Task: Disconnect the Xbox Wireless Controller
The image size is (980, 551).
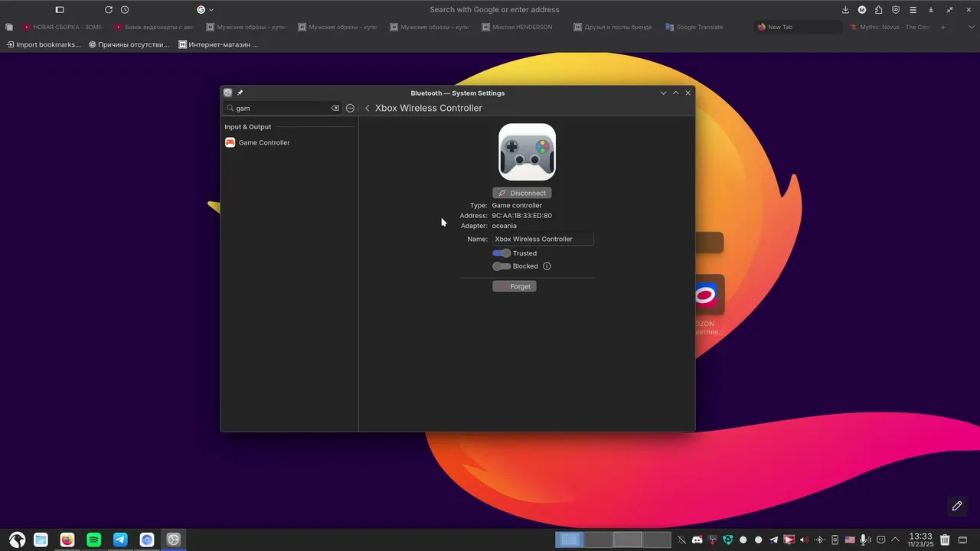Action: [x=522, y=193]
